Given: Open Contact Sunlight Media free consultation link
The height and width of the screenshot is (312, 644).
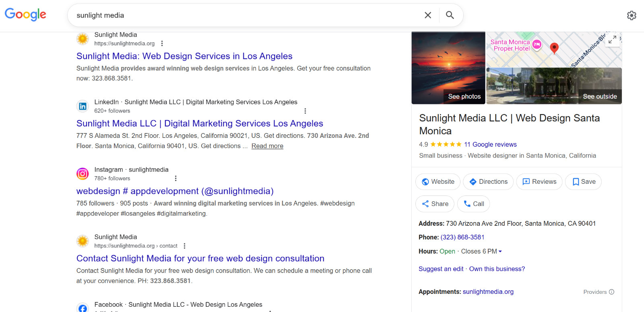Looking at the screenshot, I should [200, 258].
